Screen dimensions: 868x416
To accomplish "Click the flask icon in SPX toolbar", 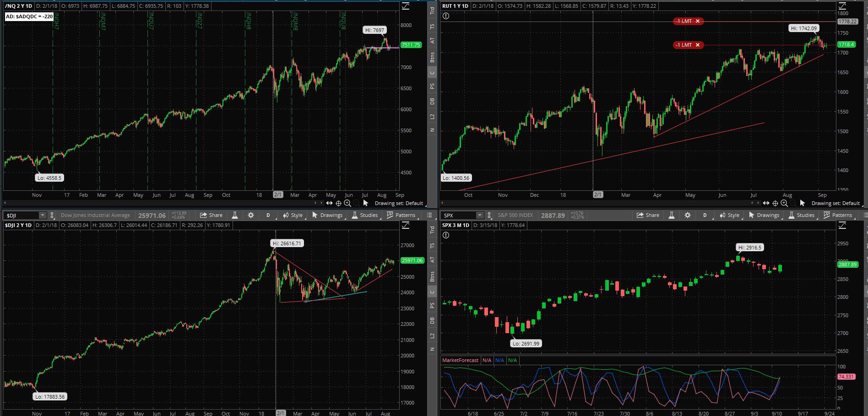I will (x=672, y=215).
